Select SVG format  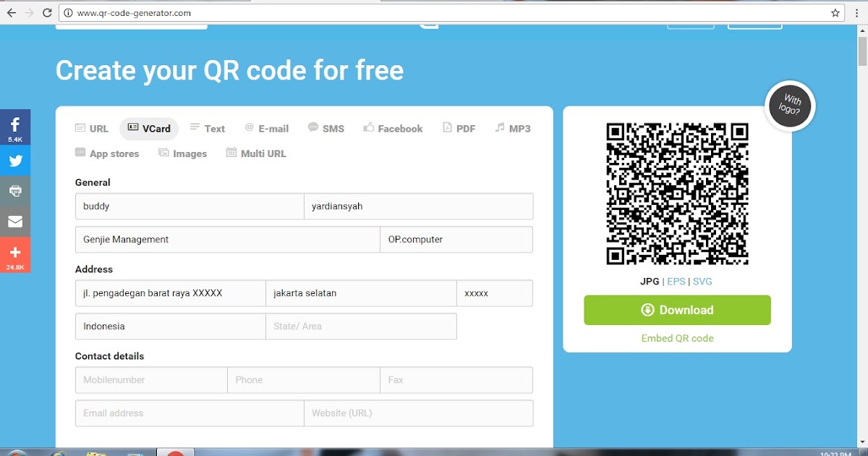click(702, 282)
